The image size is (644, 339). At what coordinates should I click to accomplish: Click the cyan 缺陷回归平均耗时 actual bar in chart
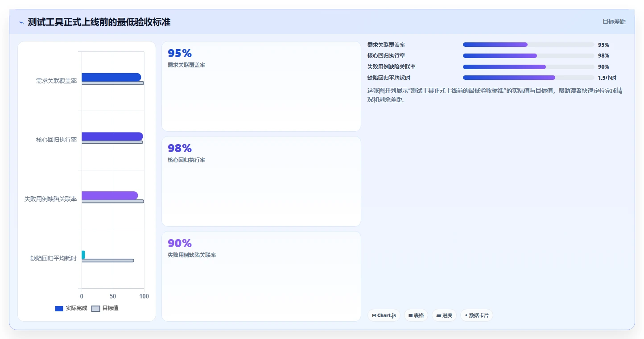click(x=83, y=255)
